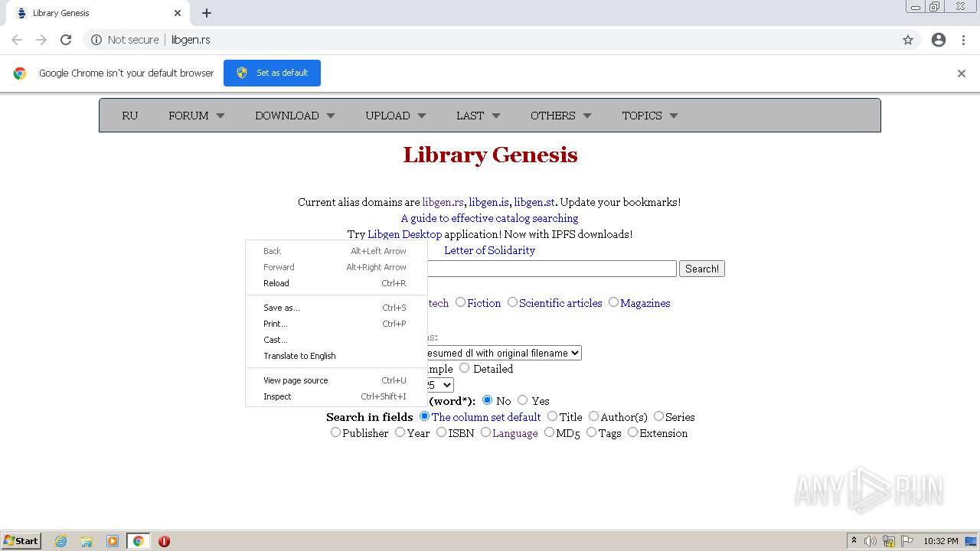Select The column set default radio
Image resolution: width=980 pixels, height=551 pixels.
[x=424, y=416]
